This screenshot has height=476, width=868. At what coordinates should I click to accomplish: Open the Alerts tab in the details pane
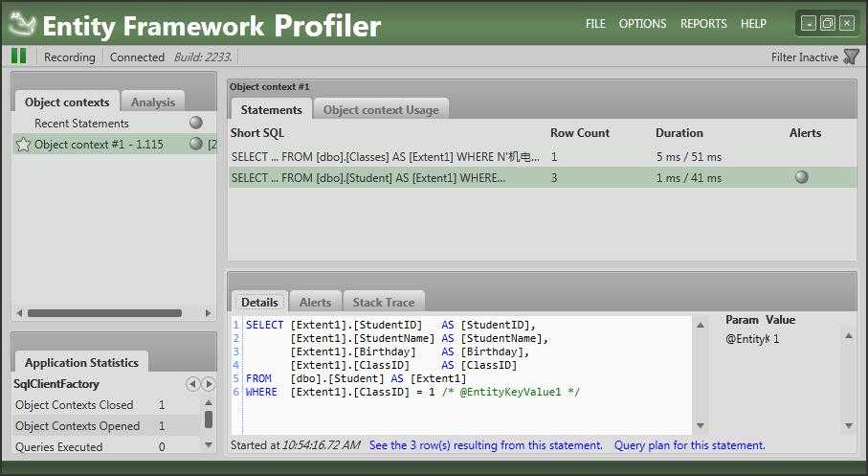pos(316,302)
